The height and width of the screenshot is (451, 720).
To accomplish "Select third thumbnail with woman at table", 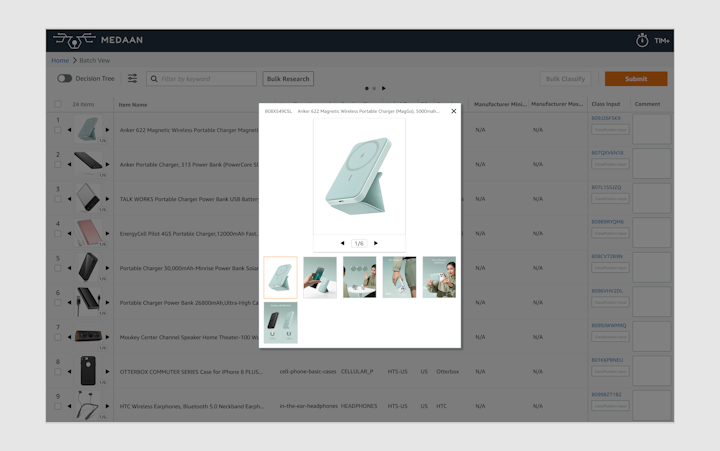I will tap(360, 277).
